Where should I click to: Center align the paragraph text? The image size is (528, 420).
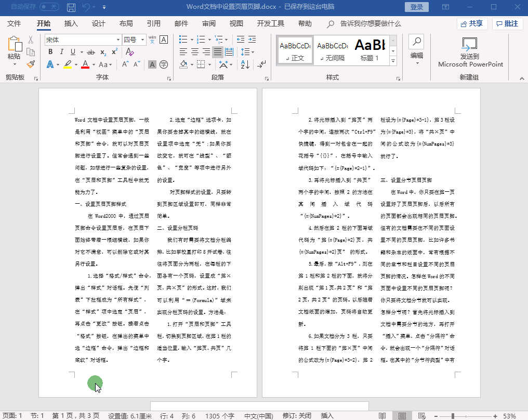click(195, 52)
